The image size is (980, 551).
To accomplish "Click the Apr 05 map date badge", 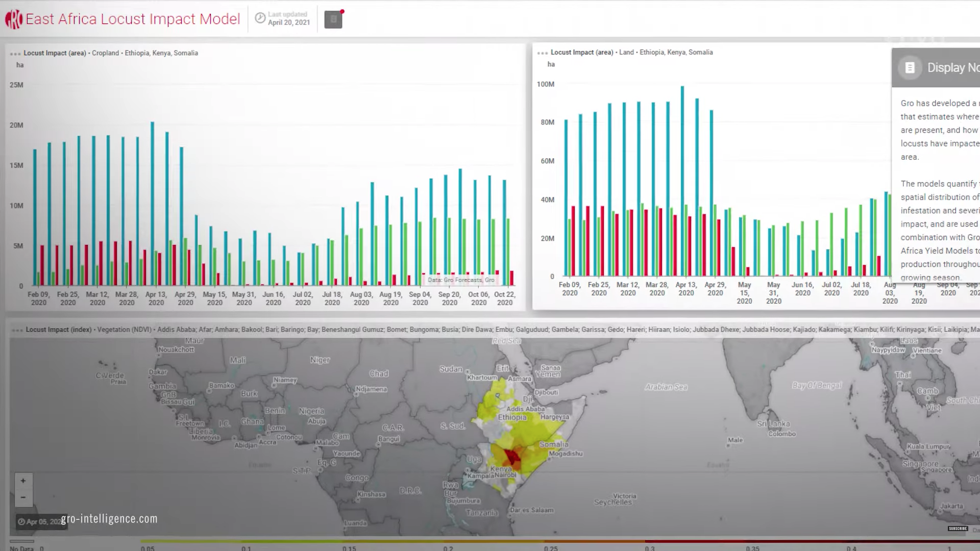I will tap(40, 521).
